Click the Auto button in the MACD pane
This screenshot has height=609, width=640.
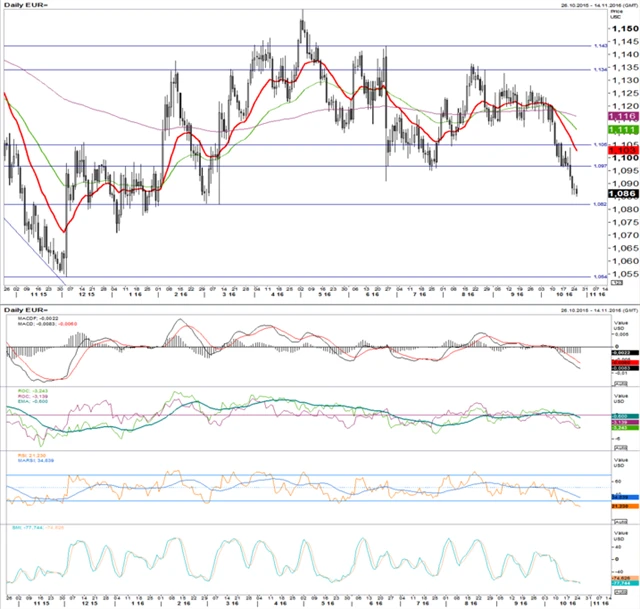pos(620,384)
